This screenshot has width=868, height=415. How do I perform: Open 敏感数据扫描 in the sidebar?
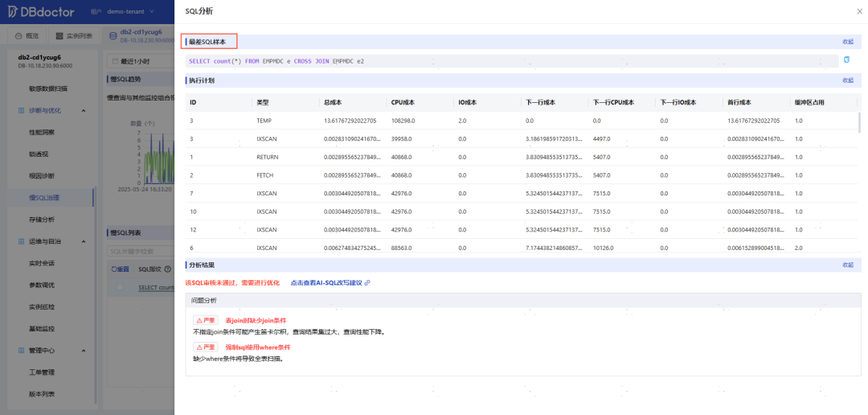pos(48,88)
